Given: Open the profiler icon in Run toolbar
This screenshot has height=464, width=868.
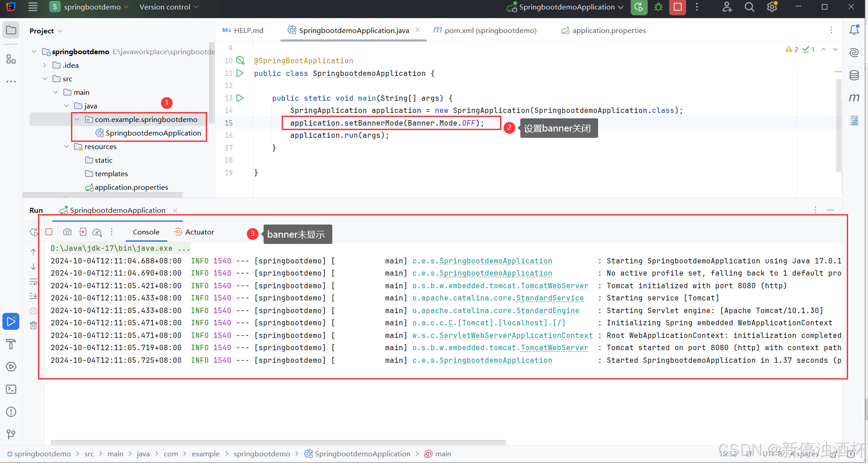Looking at the screenshot, I should (x=97, y=232).
